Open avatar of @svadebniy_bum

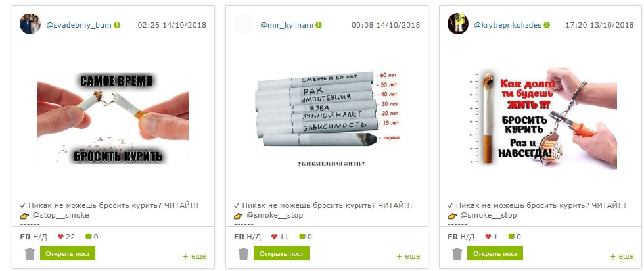point(30,24)
